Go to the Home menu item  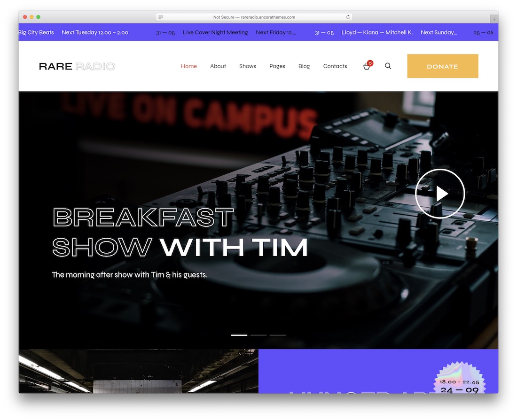click(x=189, y=66)
